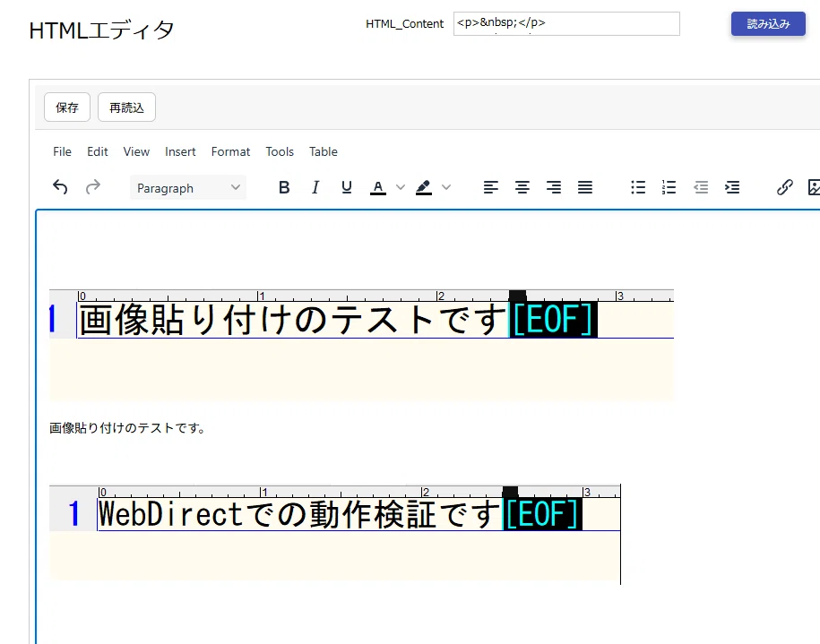Justify the text
820x644 pixels.
tap(584, 187)
